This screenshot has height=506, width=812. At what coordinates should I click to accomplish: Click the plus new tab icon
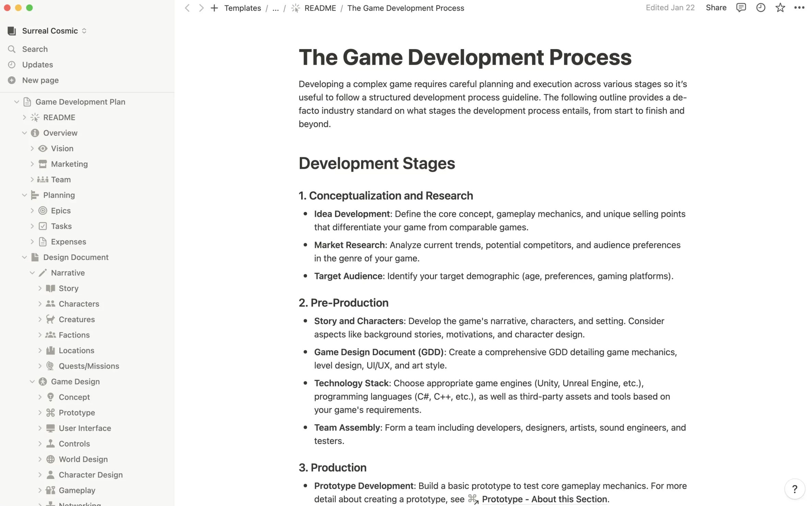point(214,8)
